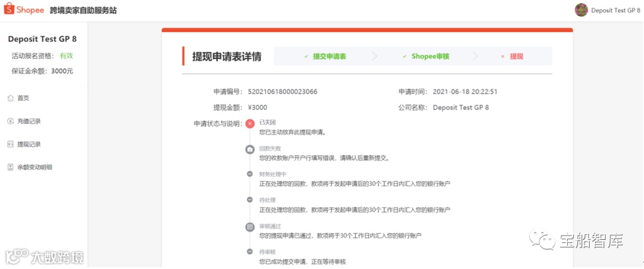Click the 待处理 status label
Image resolution: width=644 pixels, height=269 pixels.
268,200
